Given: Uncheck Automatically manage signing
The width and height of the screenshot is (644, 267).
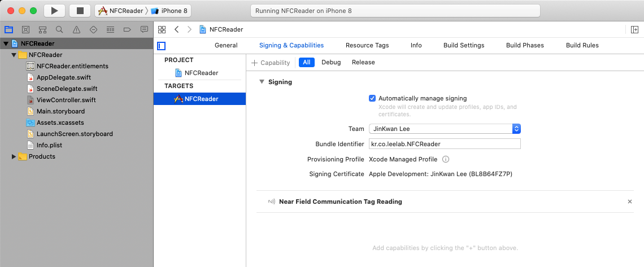Looking at the screenshot, I should tap(372, 98).
